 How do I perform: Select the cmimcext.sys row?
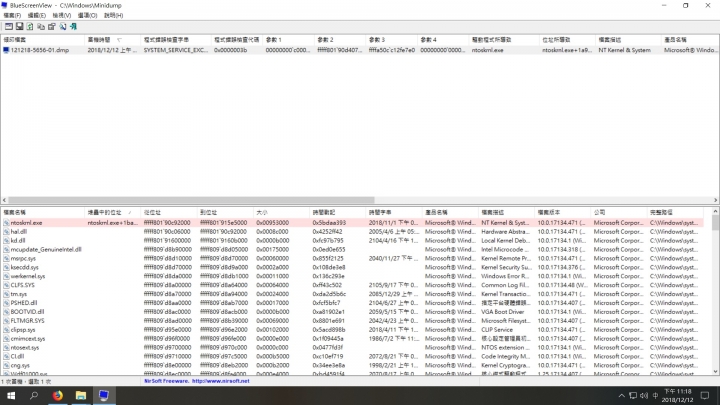point(352,339)
